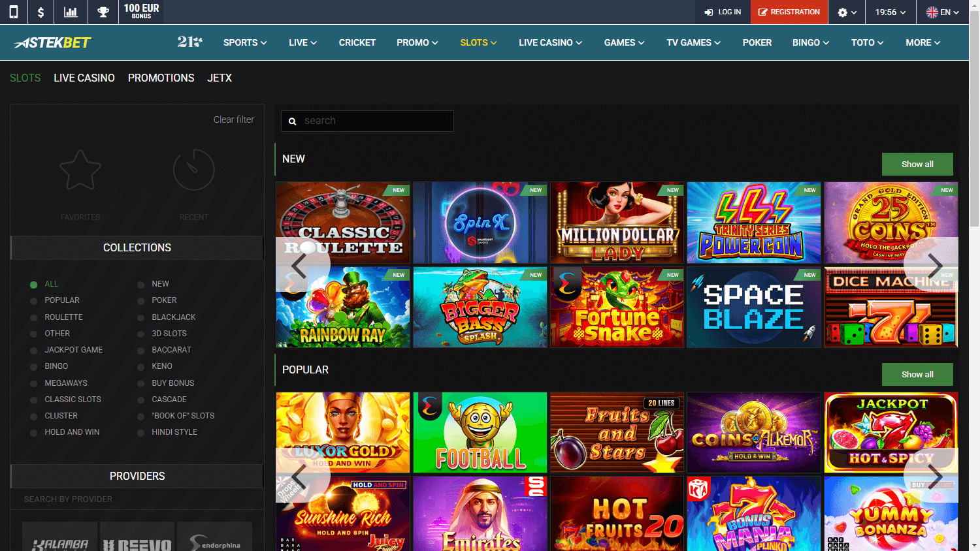Click the trophy results icon
This screenshot has height=551, width=980.
pyautogui.click(x=103, y=12)
